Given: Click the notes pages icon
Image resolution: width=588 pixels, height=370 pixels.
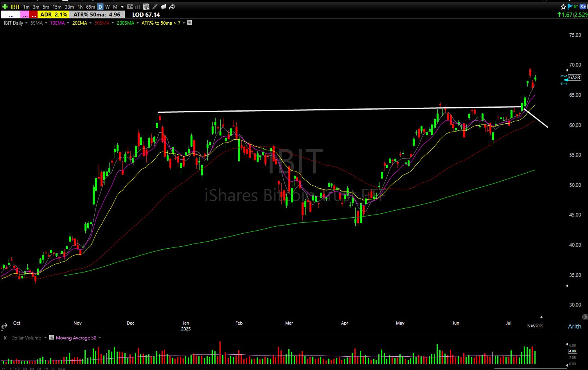Looking at the screenshot, I should coord(164,7).
